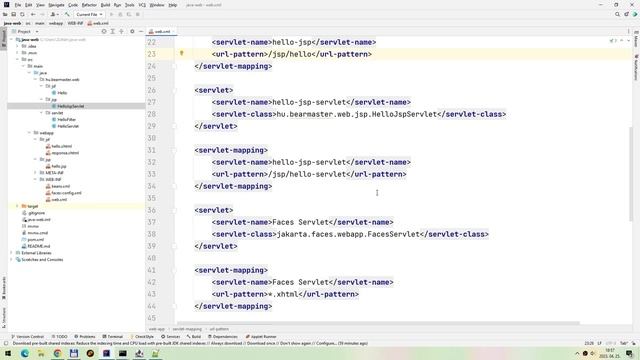Select beans.xml in project tree
640x360 pixels.
coord(60,186)
